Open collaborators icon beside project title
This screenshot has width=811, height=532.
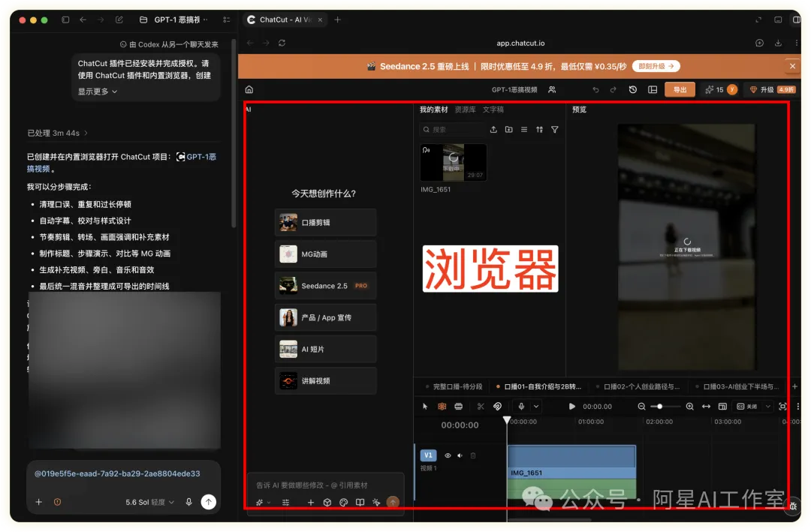point(552,89)
